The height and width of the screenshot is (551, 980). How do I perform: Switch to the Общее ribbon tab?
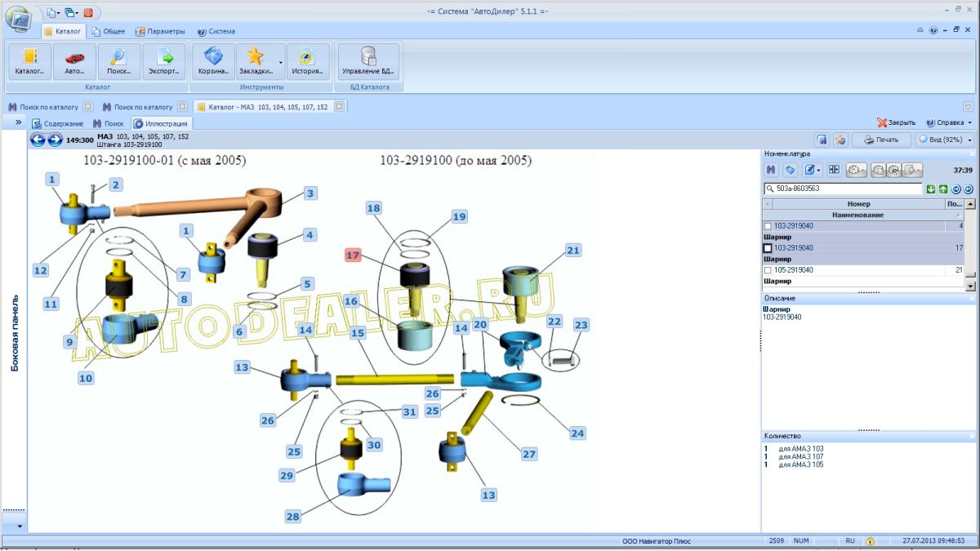pyautogui.click(x=109, y=31)
